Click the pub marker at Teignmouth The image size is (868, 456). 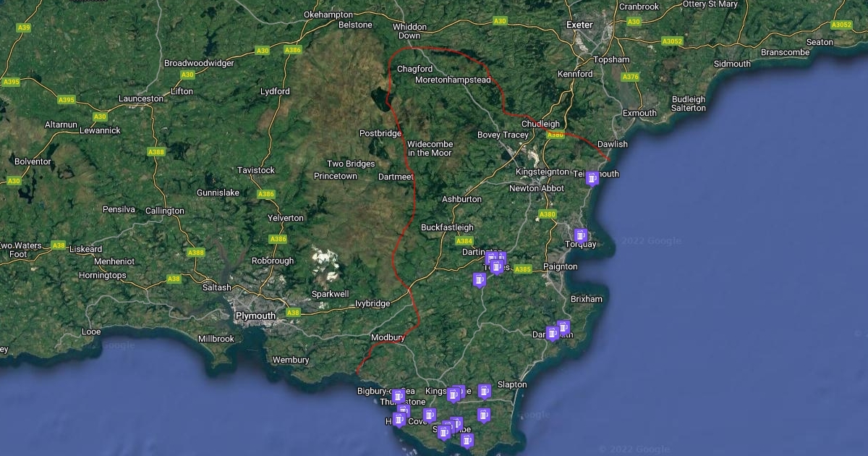click(x=592, y=178)
